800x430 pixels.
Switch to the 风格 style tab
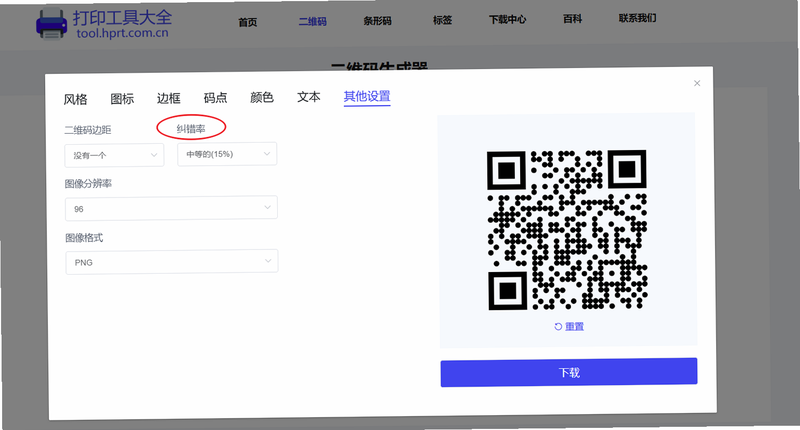(76, 99)
